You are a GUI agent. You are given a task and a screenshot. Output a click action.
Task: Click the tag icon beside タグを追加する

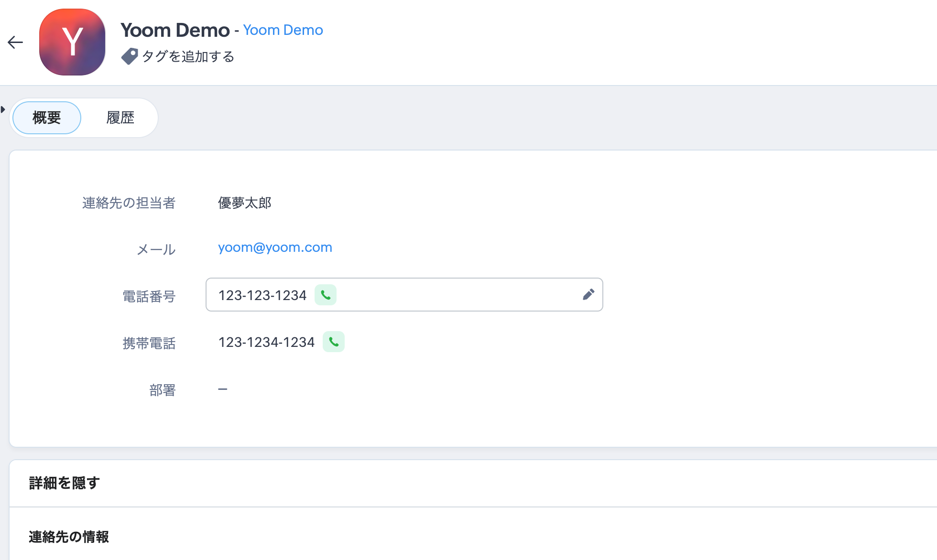coord(129,56)
